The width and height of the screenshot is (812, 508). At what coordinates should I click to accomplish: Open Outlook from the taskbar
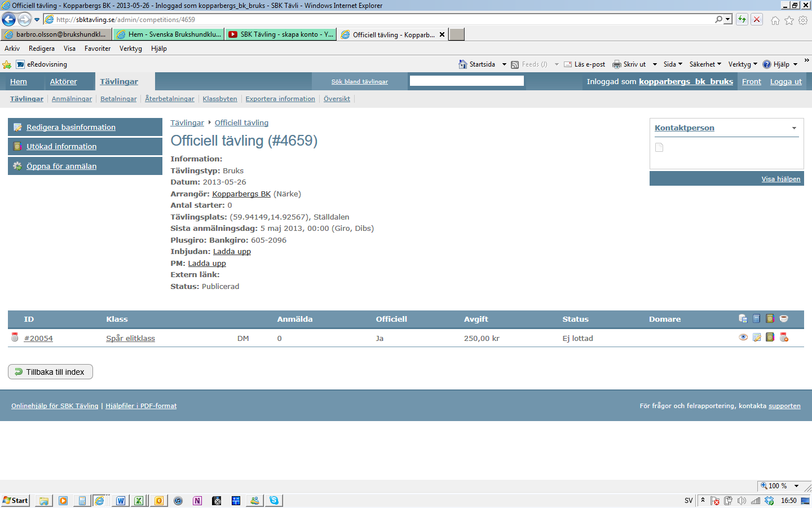[159, 501]
